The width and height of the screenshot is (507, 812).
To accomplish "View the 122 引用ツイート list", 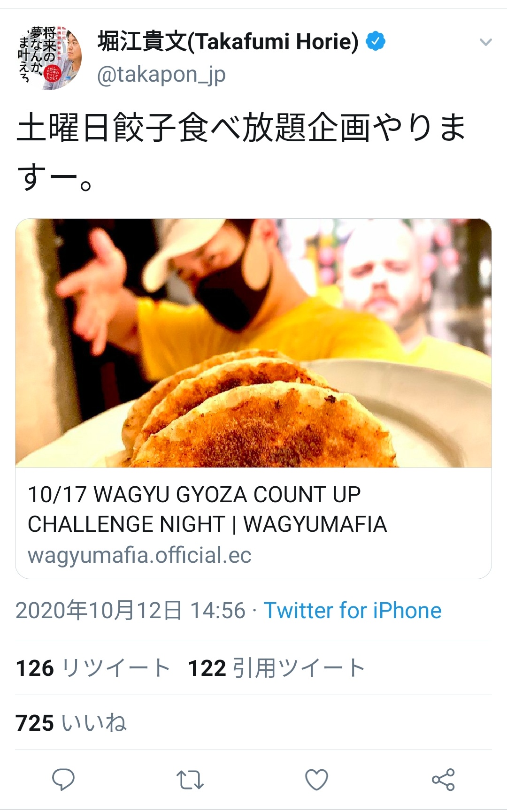I will [x=277, y=668].
